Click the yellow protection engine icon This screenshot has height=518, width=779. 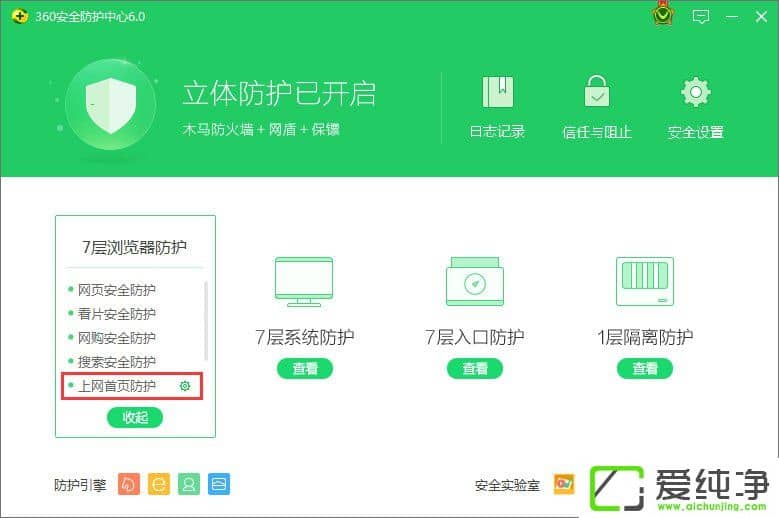point(158,484)
